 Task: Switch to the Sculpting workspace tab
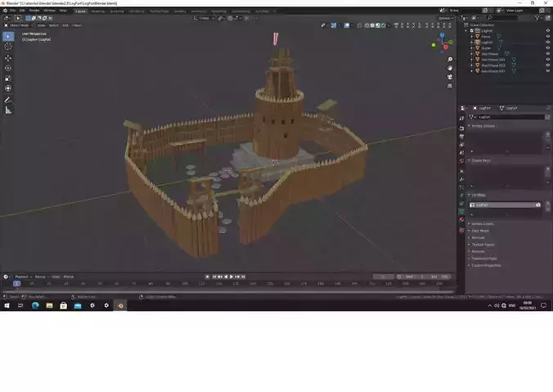click(117, 11)
